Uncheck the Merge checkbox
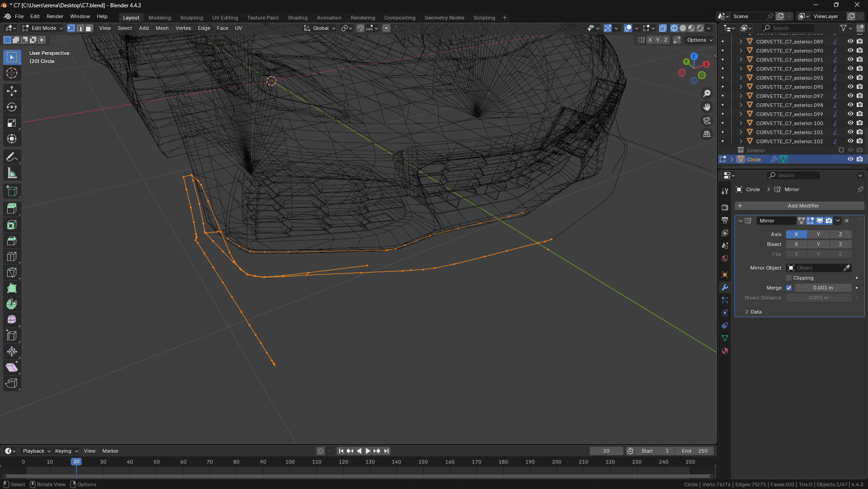Viewport: 868px width, 489px height. [789, 288]
